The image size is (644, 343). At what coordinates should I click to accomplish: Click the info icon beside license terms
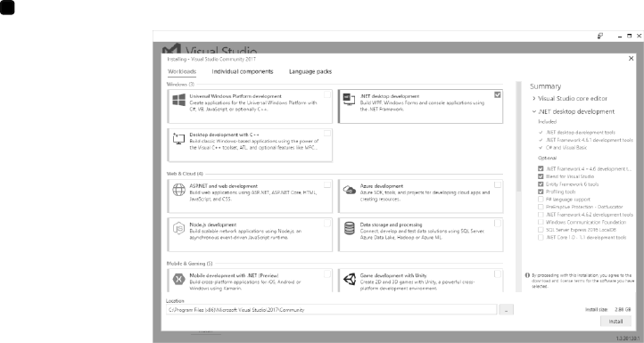coord(527,275)
